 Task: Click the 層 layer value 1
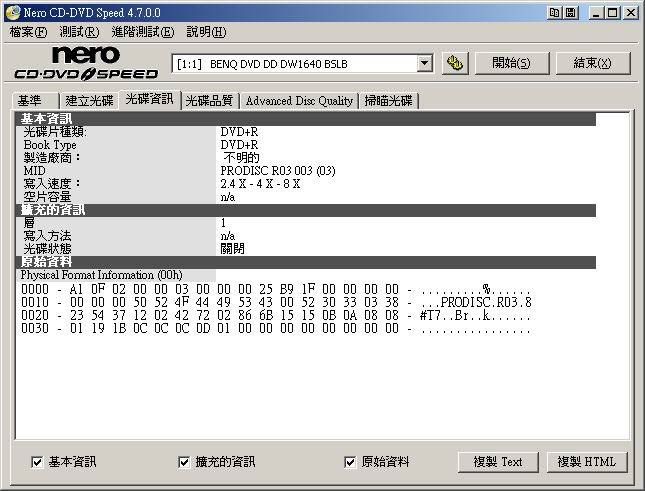click(x=223, y=223)
